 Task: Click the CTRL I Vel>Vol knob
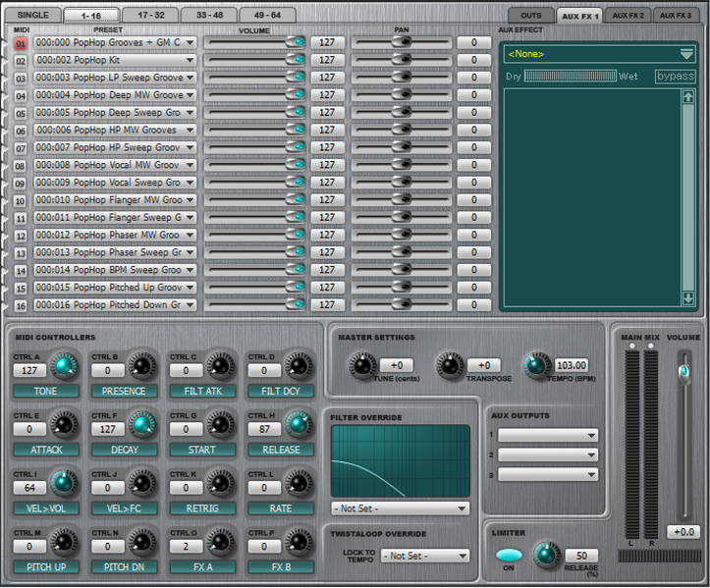point(64,483)
